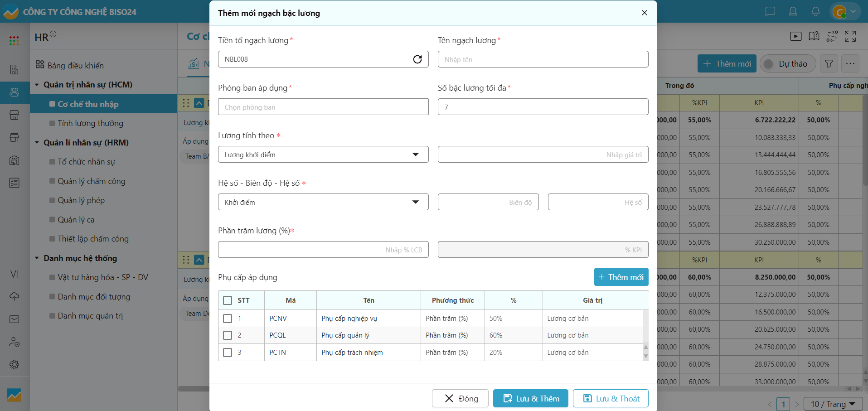The height and width of the screenshot is (411, 868).
Task: Open the 10 / Trang page size dropdown
Action: 833,404
